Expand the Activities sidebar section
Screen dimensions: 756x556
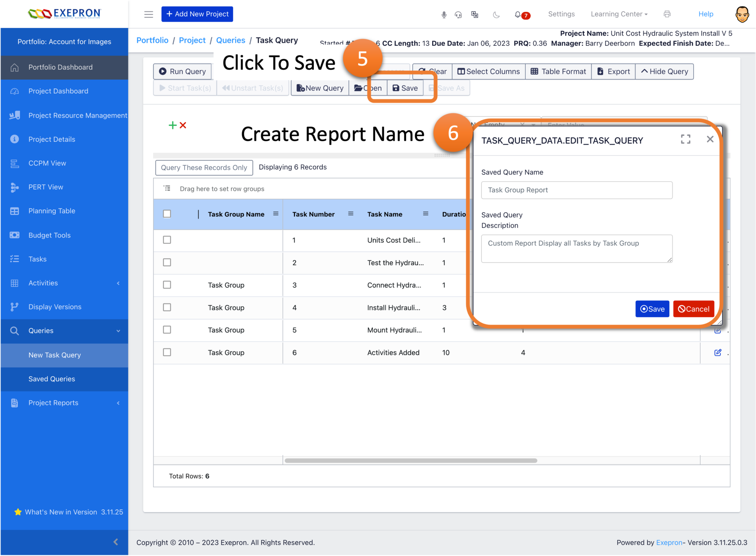click(x=43, y=283)
